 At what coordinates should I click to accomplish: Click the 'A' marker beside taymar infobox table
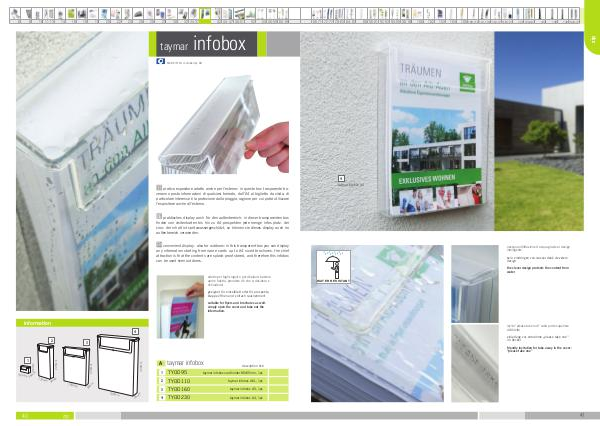[x=161, y=363]
